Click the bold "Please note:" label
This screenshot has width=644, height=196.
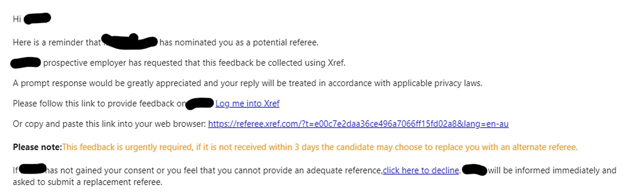tap(37, 147)
